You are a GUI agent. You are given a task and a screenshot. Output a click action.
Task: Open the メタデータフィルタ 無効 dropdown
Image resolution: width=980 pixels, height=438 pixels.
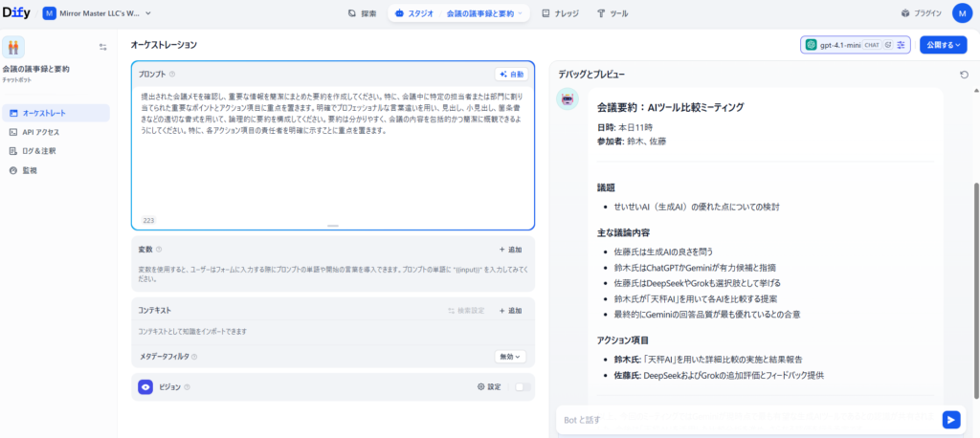point(510,357)
